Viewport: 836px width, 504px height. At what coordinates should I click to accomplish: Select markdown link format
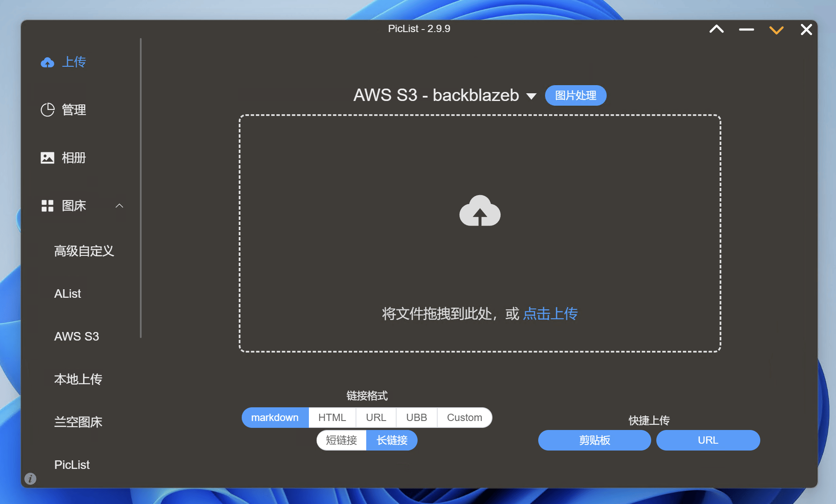(x=275, y=418)
